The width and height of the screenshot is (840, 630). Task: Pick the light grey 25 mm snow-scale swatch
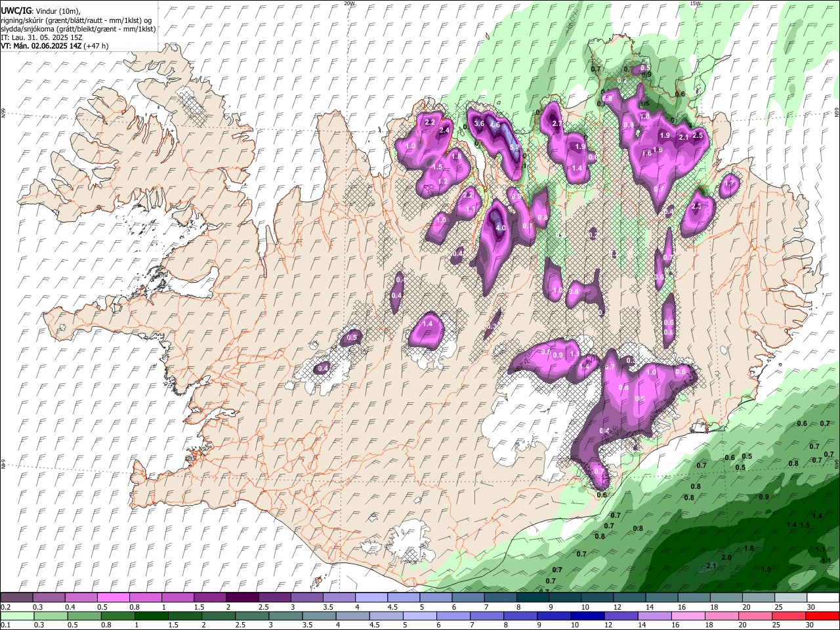pyautogui.click(x=790, y=597)
